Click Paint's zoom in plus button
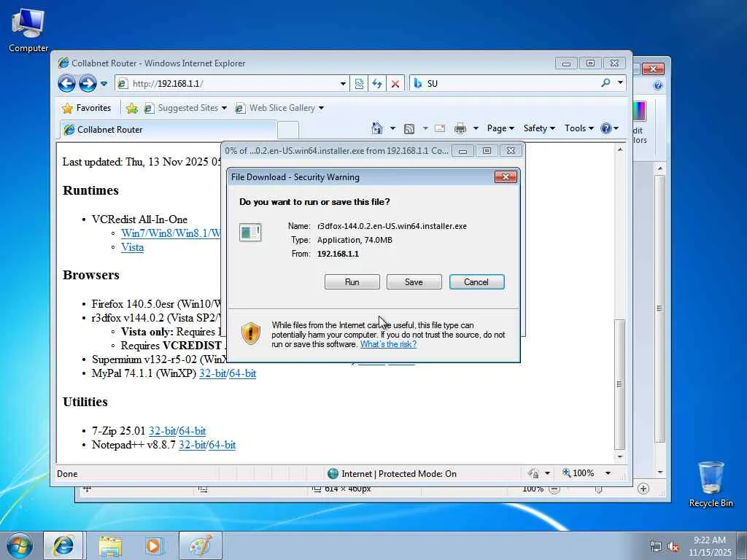 tap(643, 489)
